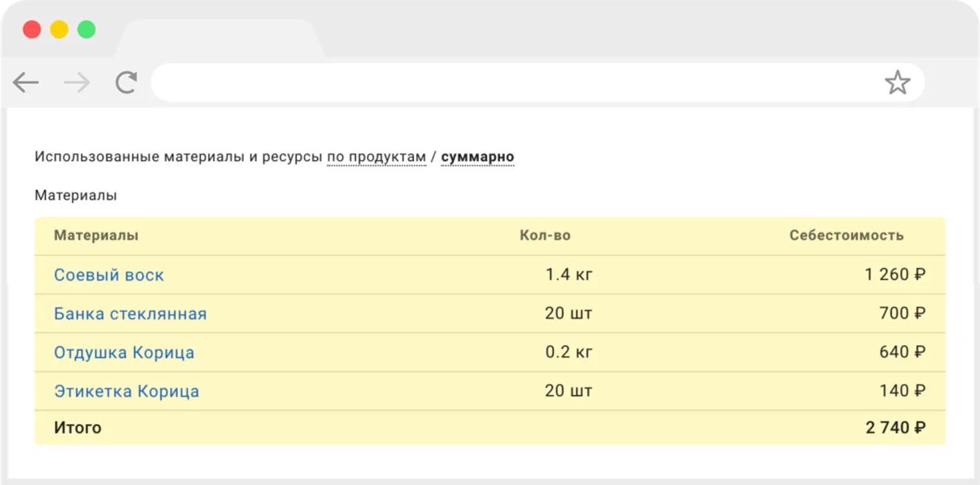Bookmark the page with the star icon
This screenshot has width=980, height=485.
pyautogui.click(x=898, y=82)
